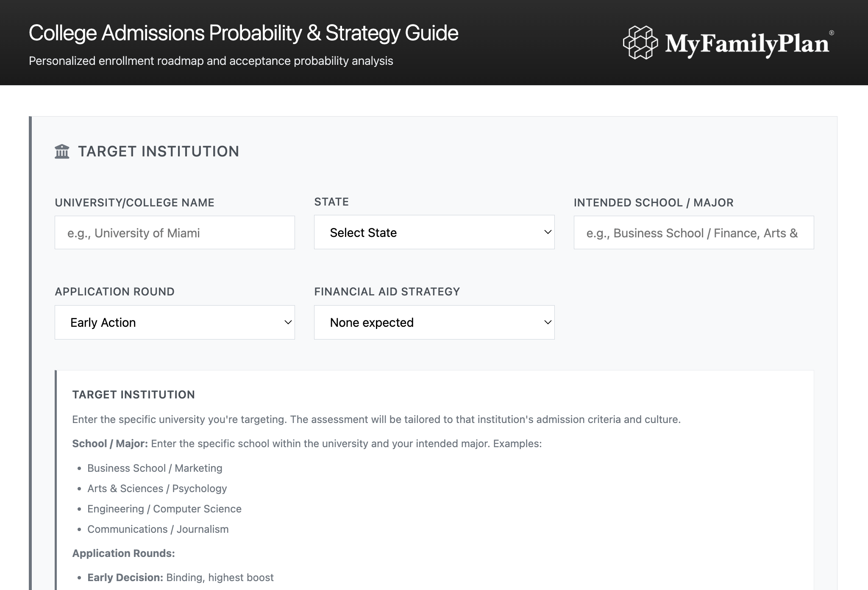Click the Application Rounds subheading
Image resolution: width=868 pixels, height=590 pixels.
point(123,553)
